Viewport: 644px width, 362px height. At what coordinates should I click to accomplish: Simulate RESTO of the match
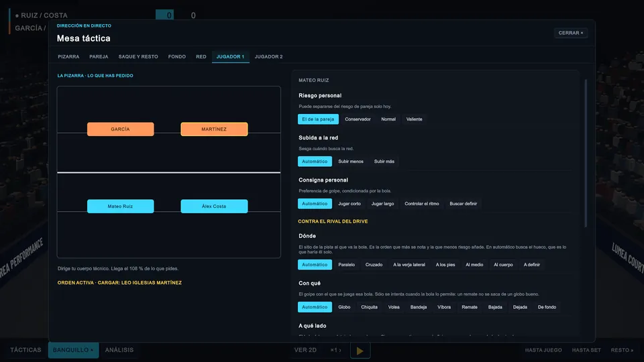[x=622, y=350]
